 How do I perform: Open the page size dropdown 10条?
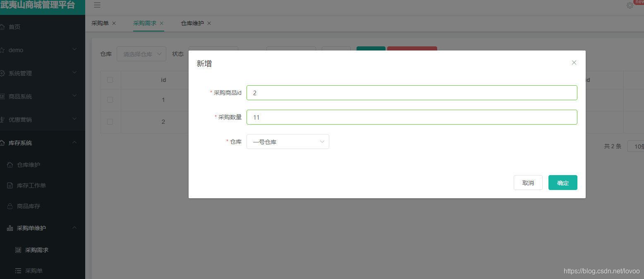point(636,146)
